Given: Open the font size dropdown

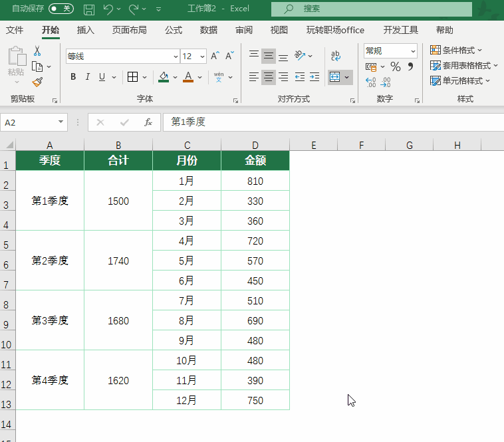Looking at the screenshot, I should [203, 56].
